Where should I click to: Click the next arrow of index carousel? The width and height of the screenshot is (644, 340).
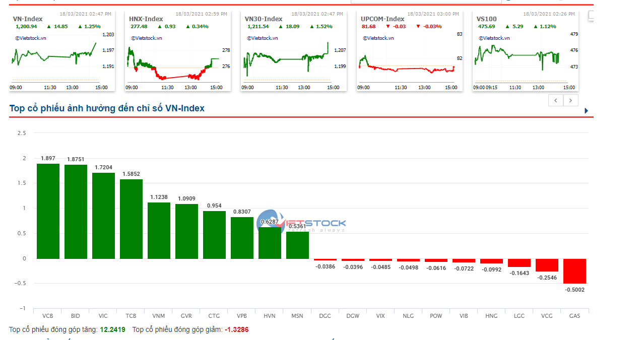tap(570, 100)
